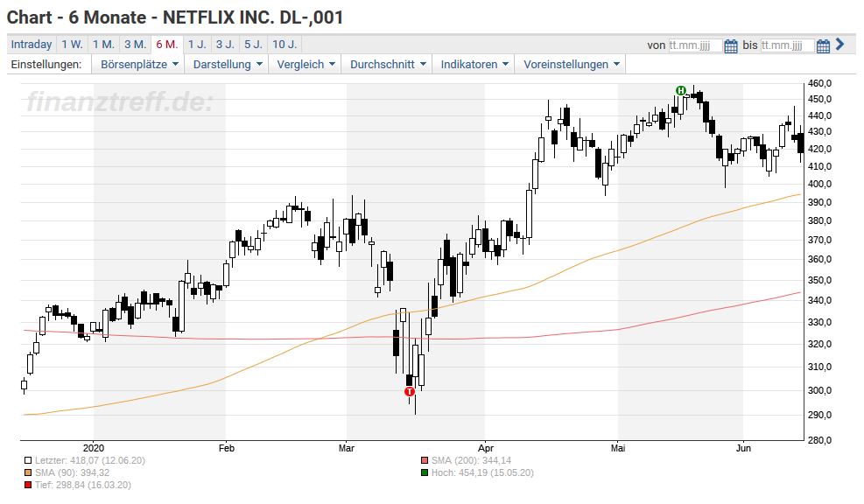Open the Indikatoren dropdown

click(474, 65)
